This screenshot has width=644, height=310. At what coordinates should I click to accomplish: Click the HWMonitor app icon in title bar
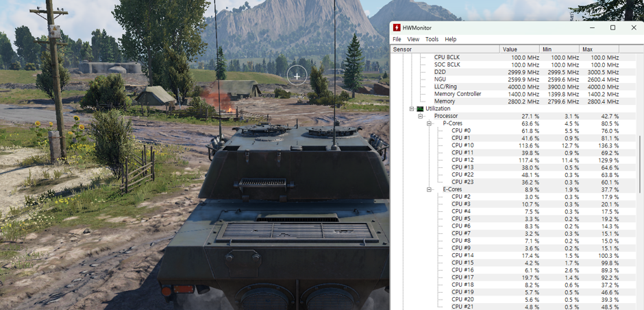(397, 27)
